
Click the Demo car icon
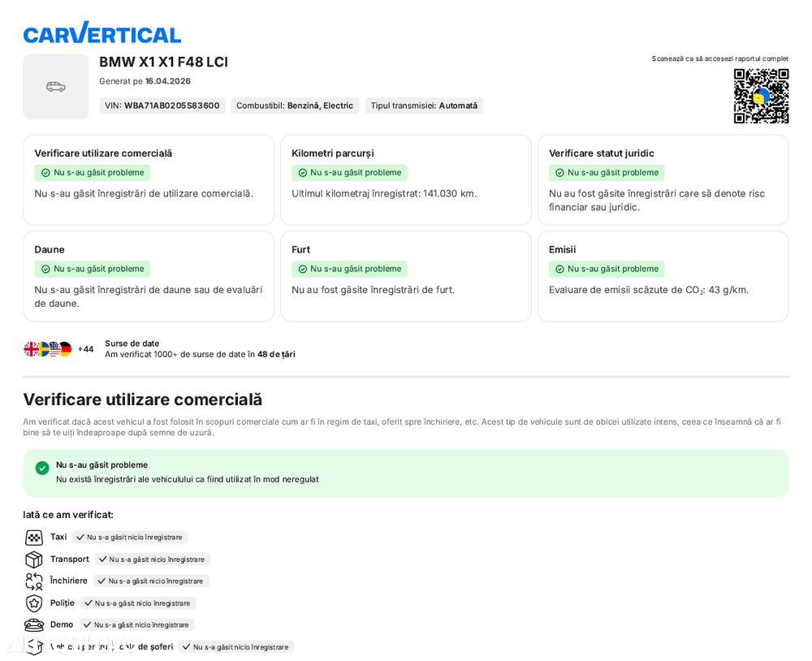[x=34, y=625]
